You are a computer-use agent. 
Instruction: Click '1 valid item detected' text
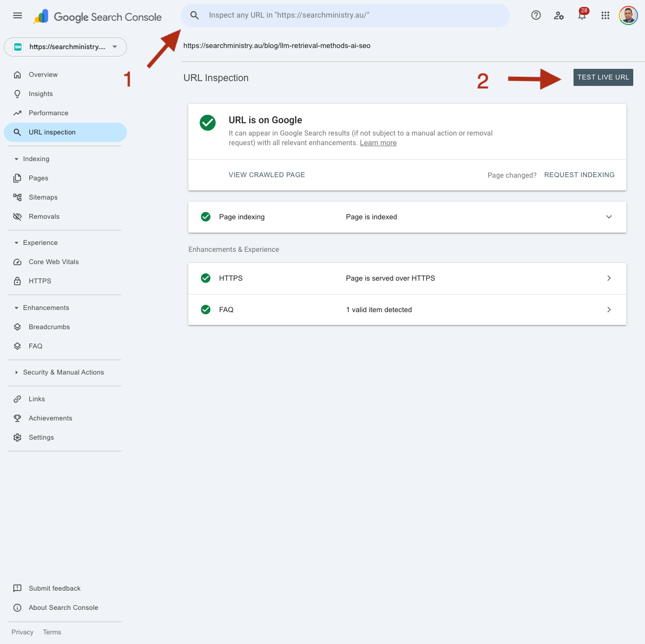point(379,310)
